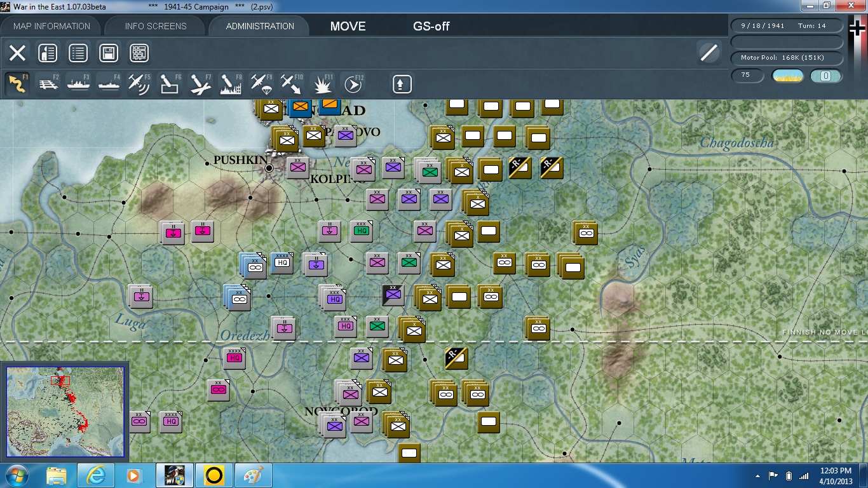This screenshot has height=488, width=868.
Task: Choose the F11 build fortification mode
Action: [x=323, y=84]
